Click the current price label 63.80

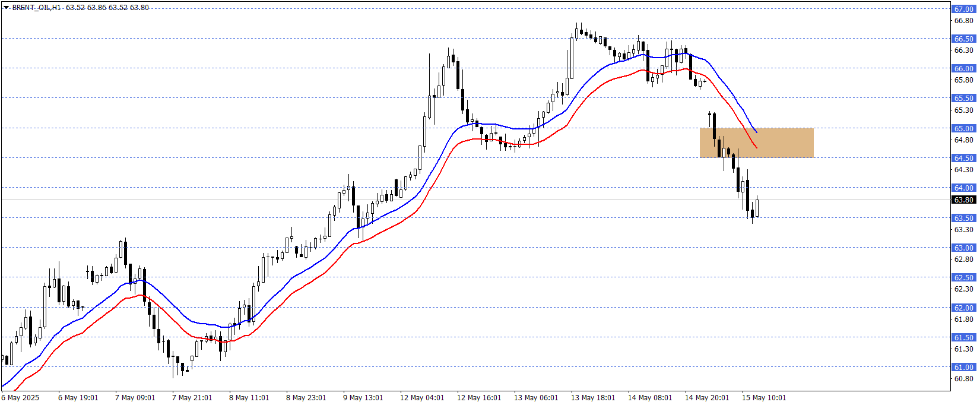point(964,200)
